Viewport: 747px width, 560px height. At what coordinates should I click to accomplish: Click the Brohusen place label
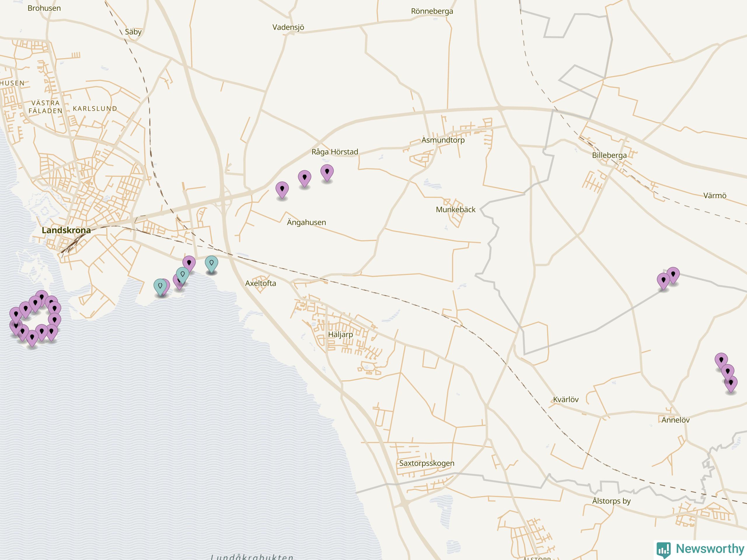pos(44,8)
